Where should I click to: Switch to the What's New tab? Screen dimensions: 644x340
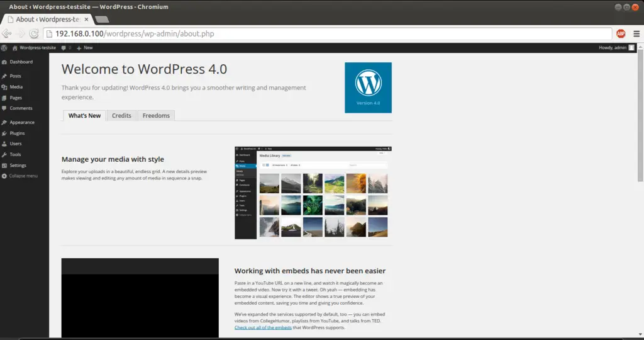coord(85,115)
